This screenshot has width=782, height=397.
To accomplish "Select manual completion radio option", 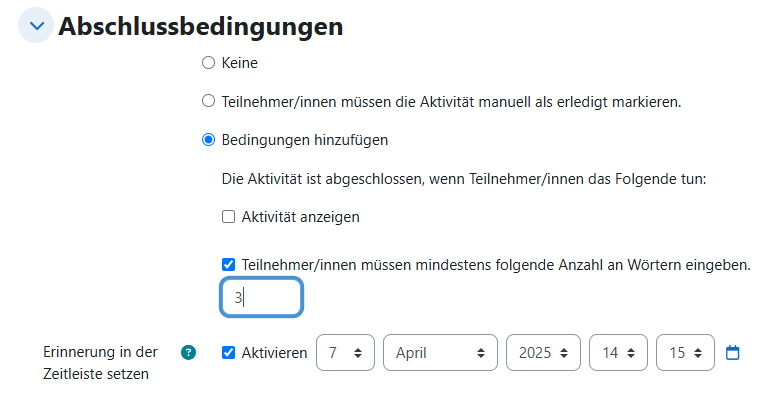I will point(208,101).
